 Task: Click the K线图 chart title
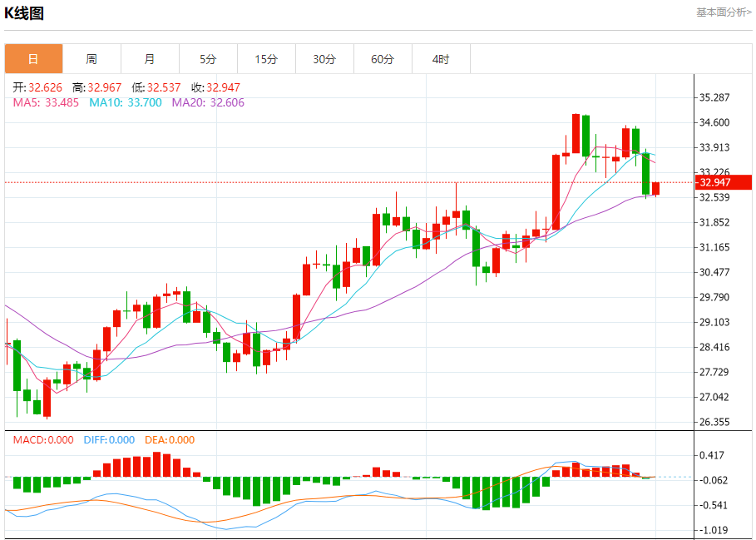[x=24, y=13]
